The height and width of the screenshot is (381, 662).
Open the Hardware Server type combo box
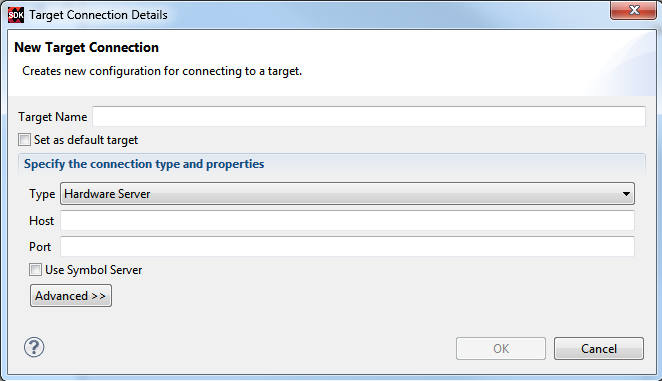(x=347, y=194)
